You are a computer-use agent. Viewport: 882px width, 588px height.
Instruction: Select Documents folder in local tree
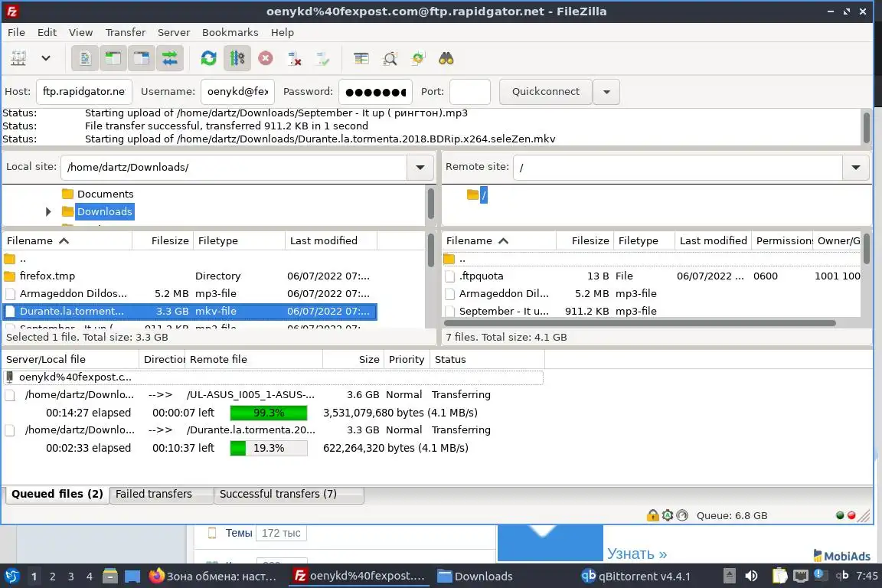point(105,194)
